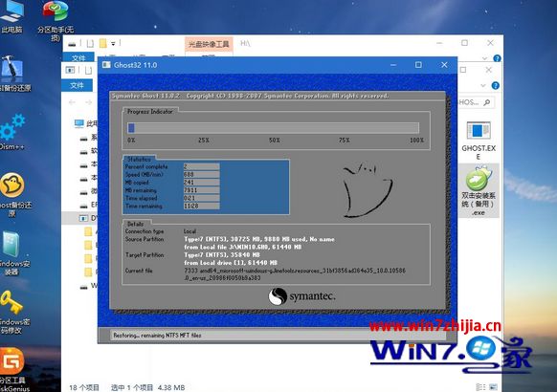
Task: Minimize the Ghost32 11.0 window
Action: click(x=393, y=65)
